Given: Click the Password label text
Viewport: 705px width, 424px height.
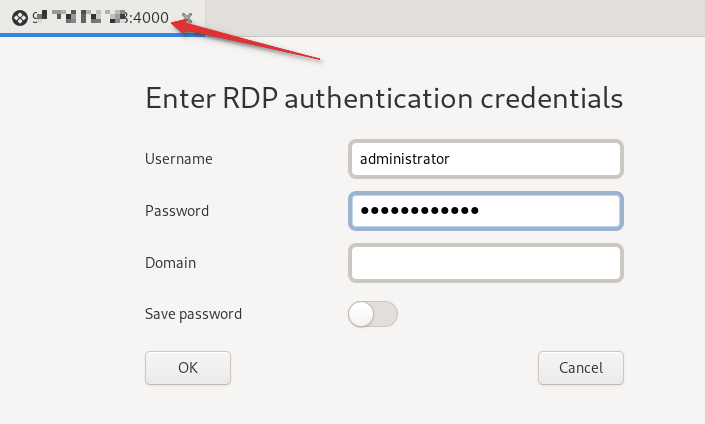Looking at the screenshot, I should (x=177, y=211).
